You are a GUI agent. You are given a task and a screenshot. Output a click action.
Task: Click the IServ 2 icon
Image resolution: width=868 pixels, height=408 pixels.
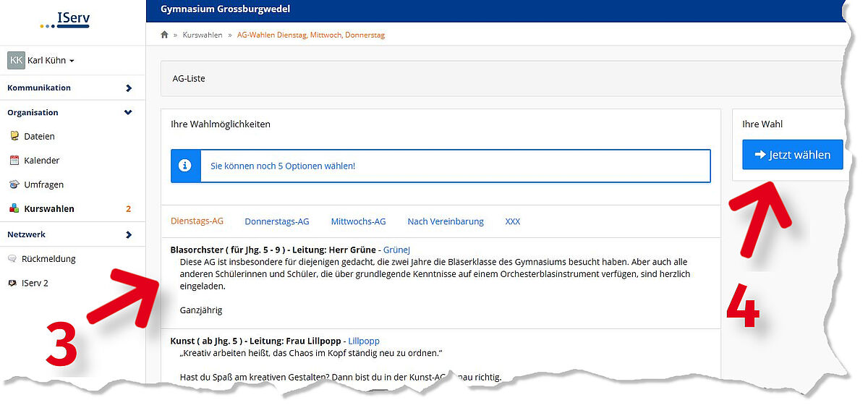point(12,284)
